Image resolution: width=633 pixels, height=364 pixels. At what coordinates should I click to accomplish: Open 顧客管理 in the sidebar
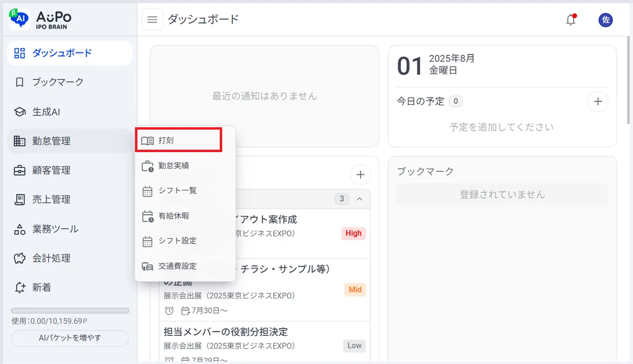pyautogui.click(x=70, y=170)
